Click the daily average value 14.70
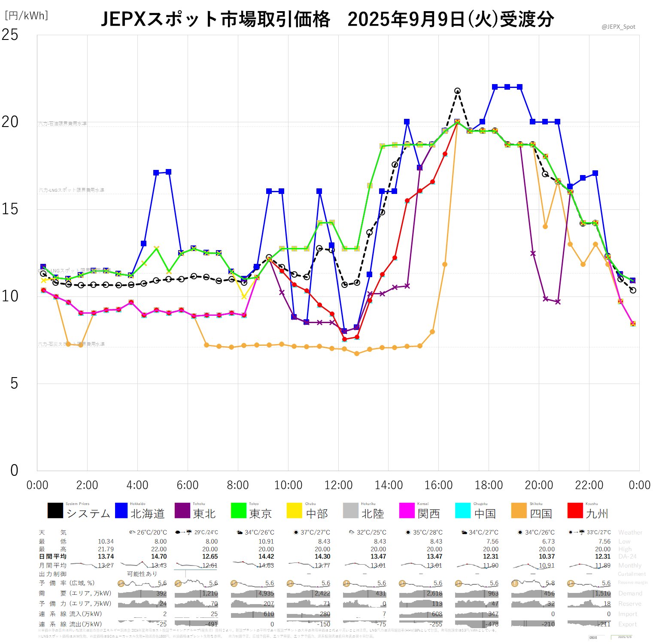This screenshot has width=656, height=644. pos(159,556)
